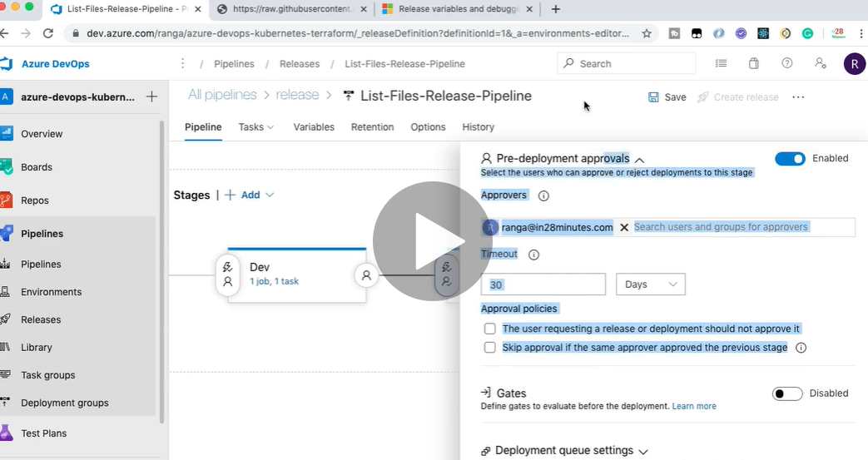Open the Overview sidebar icon

[6, 133]
